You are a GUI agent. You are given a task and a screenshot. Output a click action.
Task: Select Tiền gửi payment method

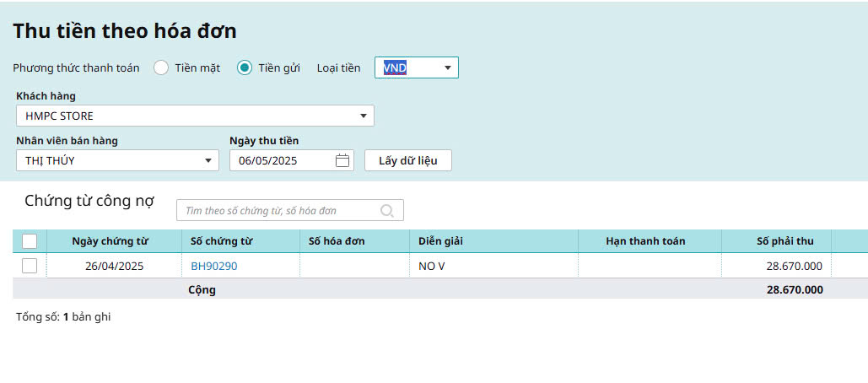point(245,68)
